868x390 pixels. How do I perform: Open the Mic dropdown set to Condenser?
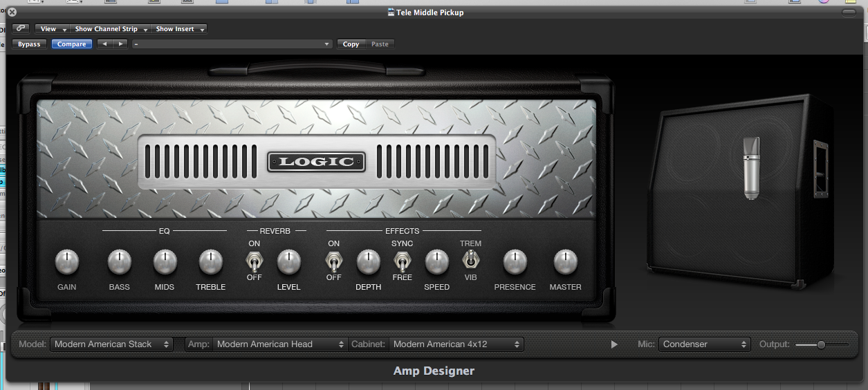point(704,344)
